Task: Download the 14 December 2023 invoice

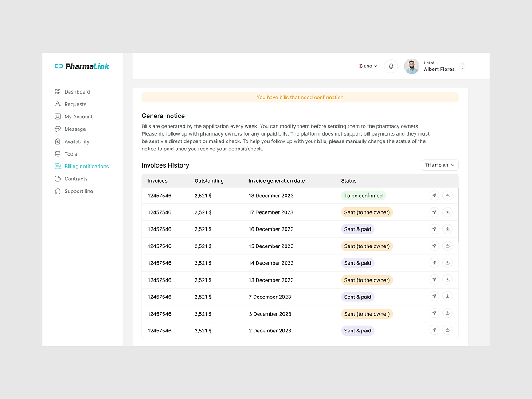Action: pos(447,262)
